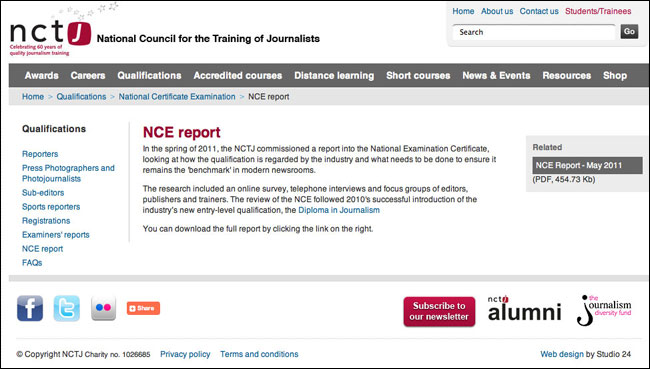This screenshot has width=650, height=369.
Task: Open the Terms and conditions link
Action: pos(259,354)
